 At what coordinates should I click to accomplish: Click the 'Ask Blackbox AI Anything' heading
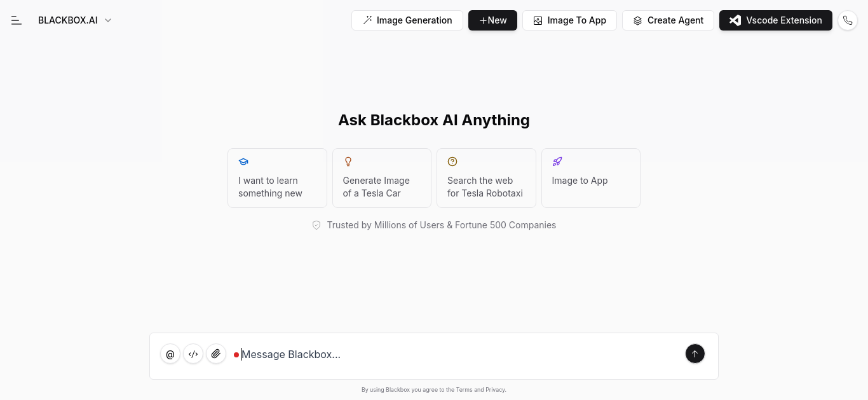[x=434, y=120]
